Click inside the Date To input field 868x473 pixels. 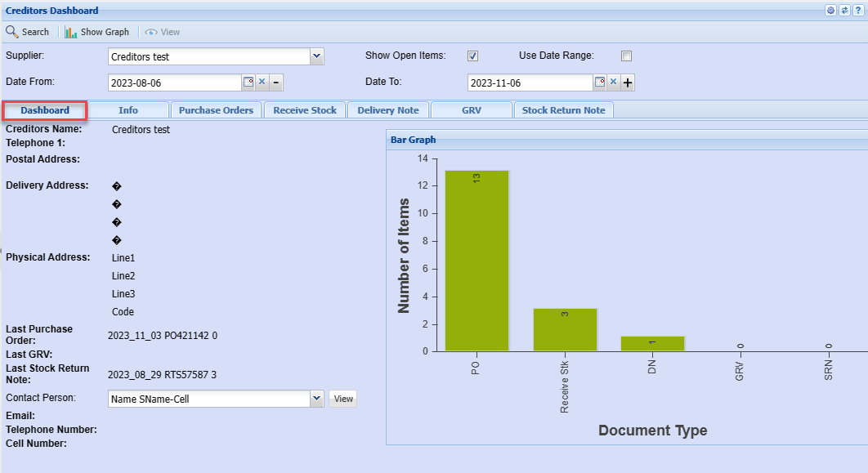point(529,83)
